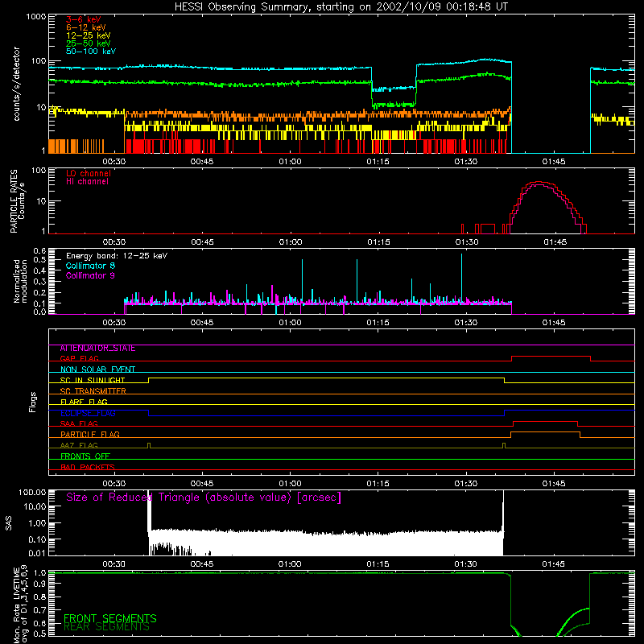
Task: Click the raised GAP_FLAG segment
Action: 551,357
